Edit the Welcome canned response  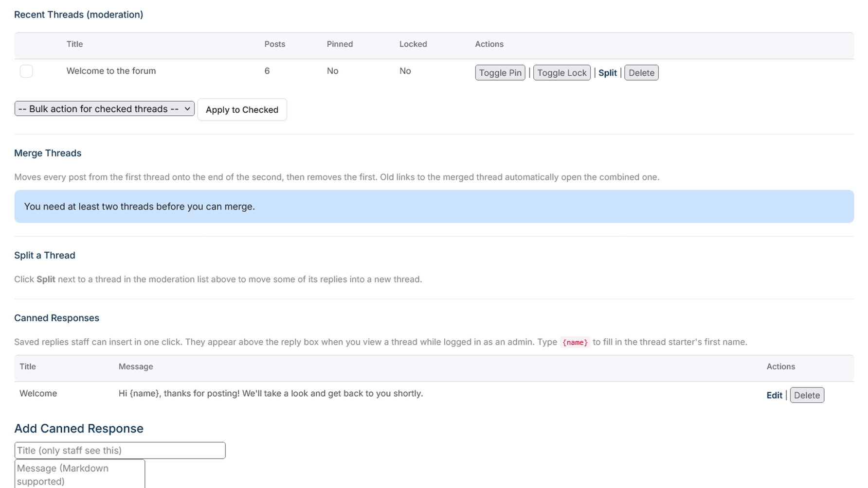(x=774, y=395)
